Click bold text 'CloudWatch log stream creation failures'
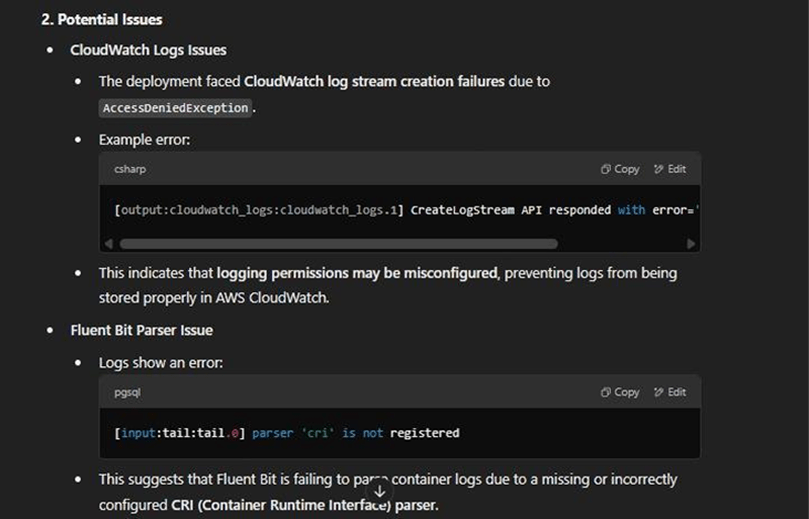Viewport: 809px width, 519px height. 374,82
